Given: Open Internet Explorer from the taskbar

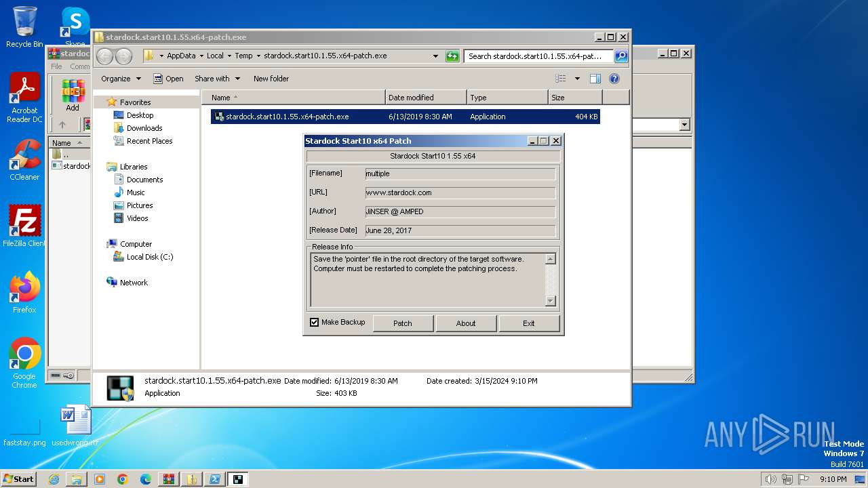Looking at the screenshot, I should tap(54, 479).
